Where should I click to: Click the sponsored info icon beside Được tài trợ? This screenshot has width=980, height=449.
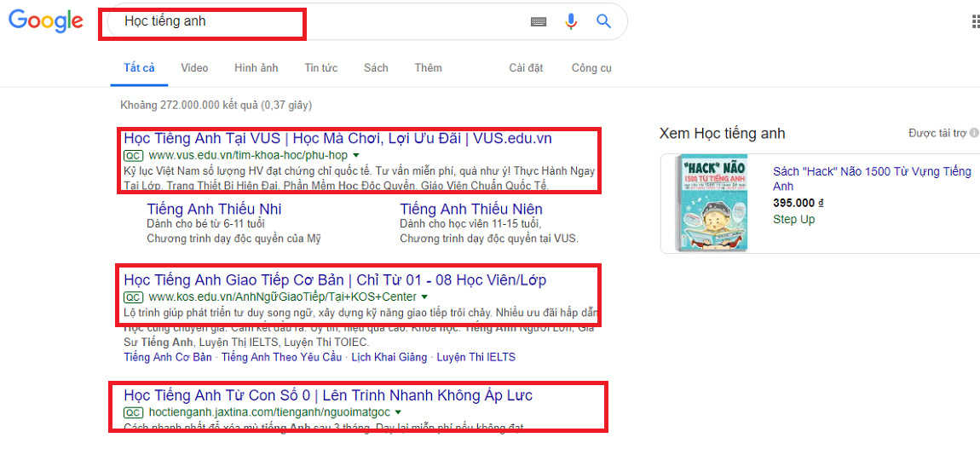coord(974,133)
